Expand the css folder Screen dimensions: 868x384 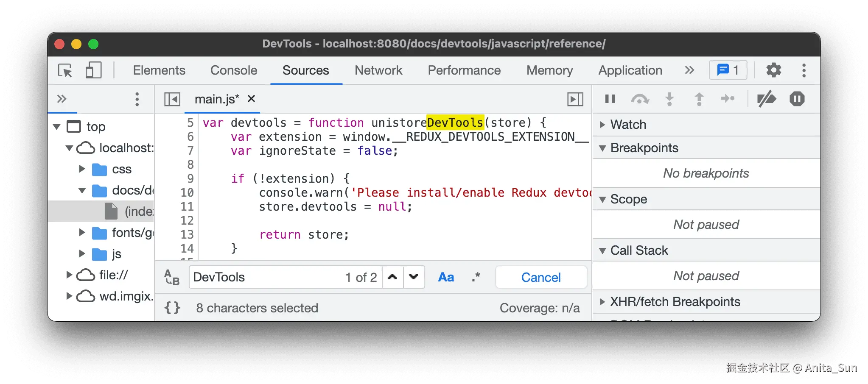pyautogui.click(x=82, y=169)
